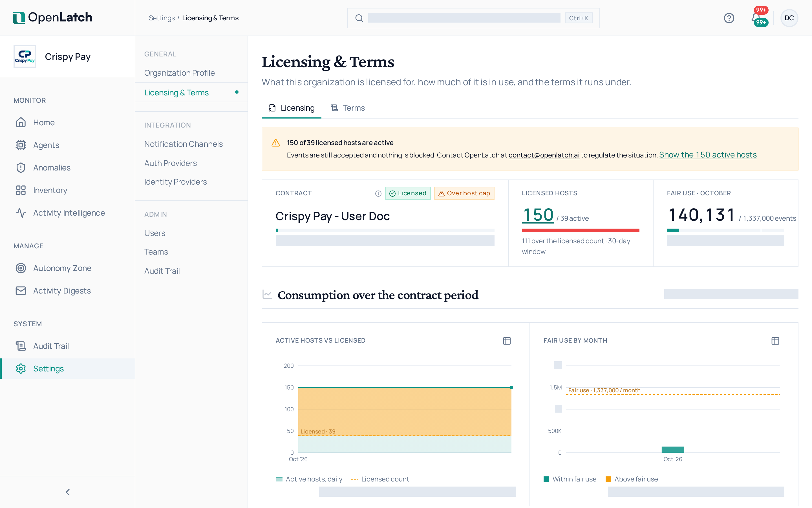Collapse the sidebar with the chevron
The width and height of the screenshot is (812, 508).
pos(67,492)
